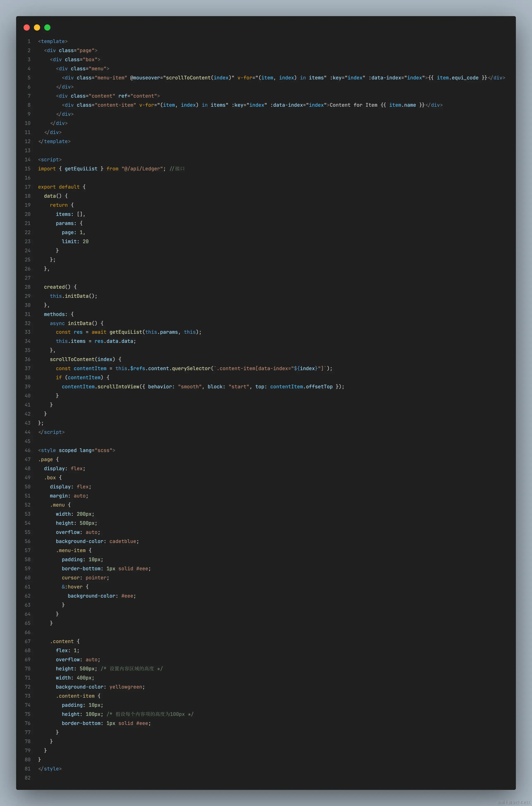This screenshot has width=532, height=806.
Task: Click line number 46
Action: 27,450
